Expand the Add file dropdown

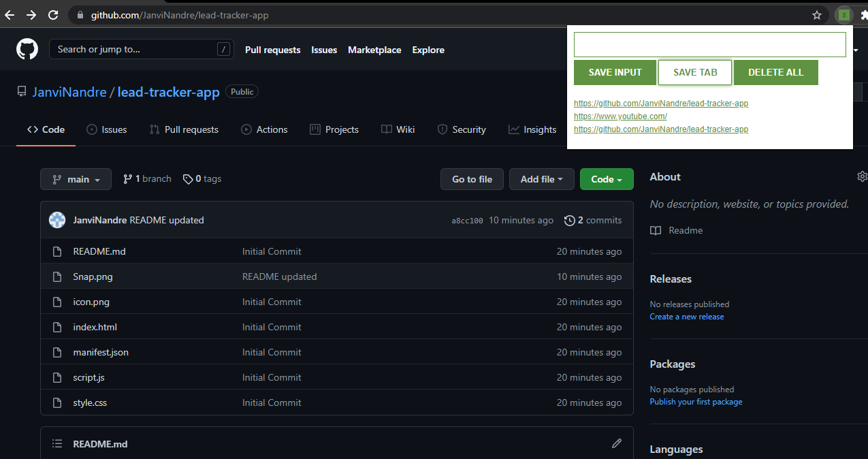point(541,178)
